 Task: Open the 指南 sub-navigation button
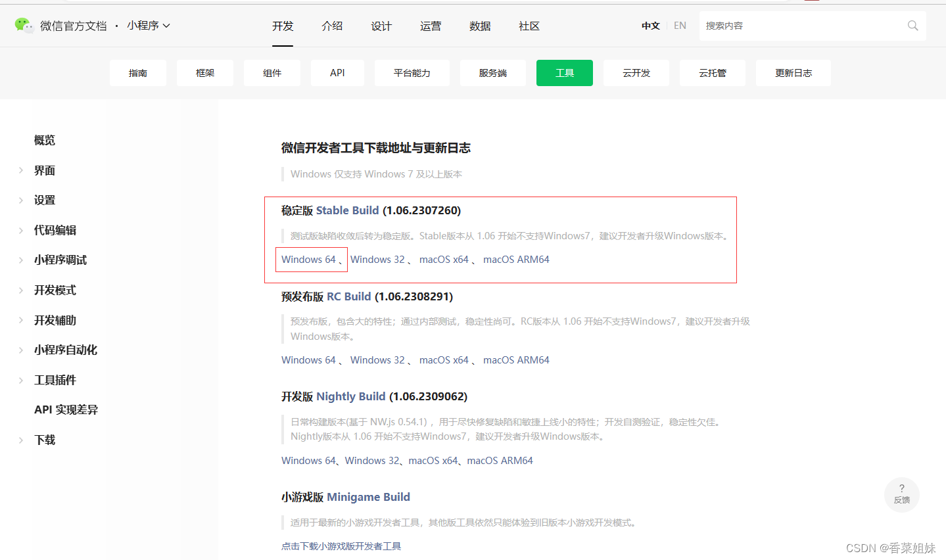(x=138, y=73)
